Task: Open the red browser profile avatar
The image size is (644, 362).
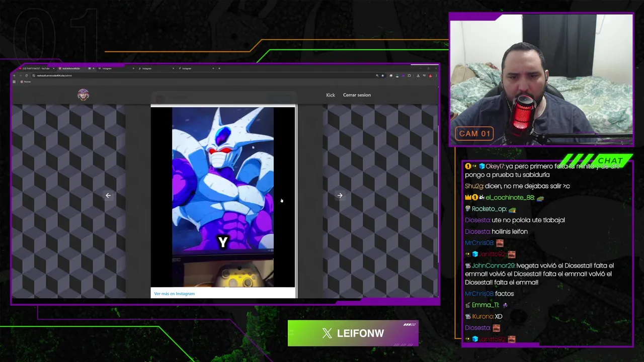Action: pos(430,76)
